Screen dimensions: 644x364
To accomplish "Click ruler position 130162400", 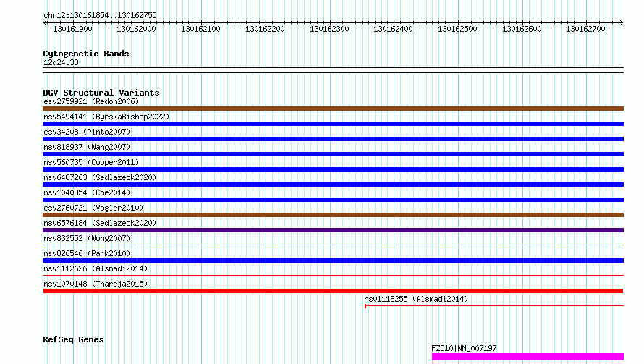I will click(x=393, y=29).
